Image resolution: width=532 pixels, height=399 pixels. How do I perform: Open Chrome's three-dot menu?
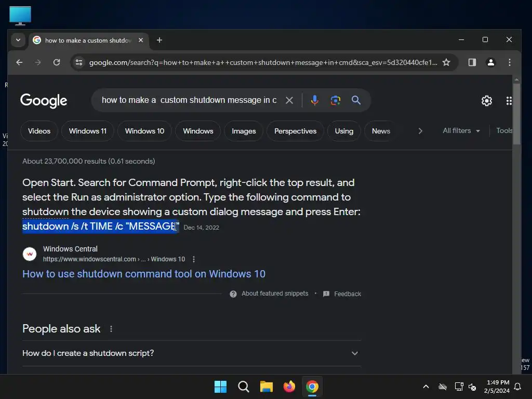click(509, 62)
